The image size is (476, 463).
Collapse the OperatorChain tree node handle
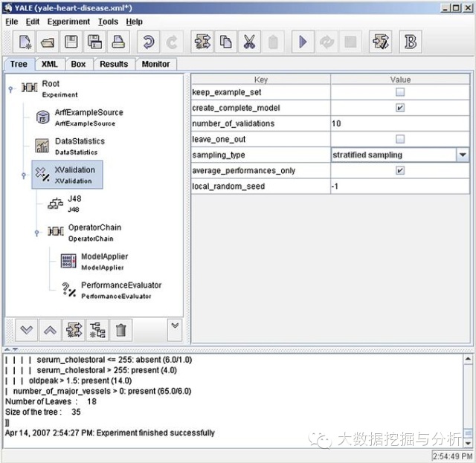[36, 233]
